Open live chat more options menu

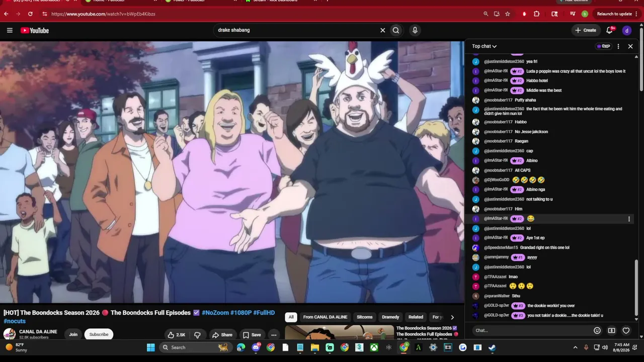[x=618, y=46]
